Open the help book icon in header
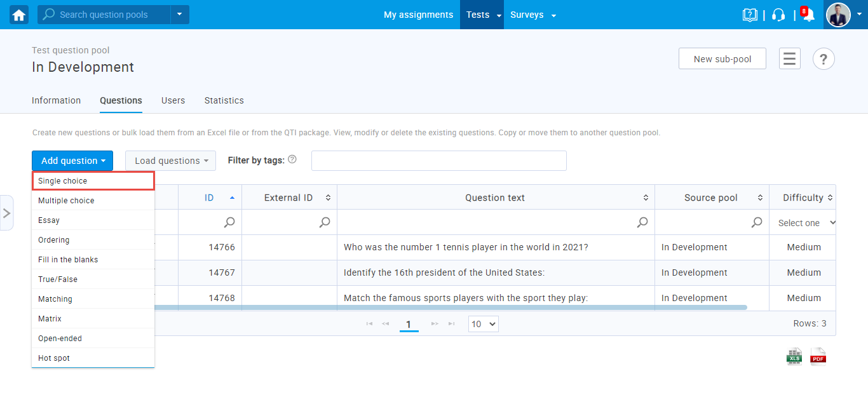Image resolution: width=868 pixels, height=397 pixels. point(750,15)
